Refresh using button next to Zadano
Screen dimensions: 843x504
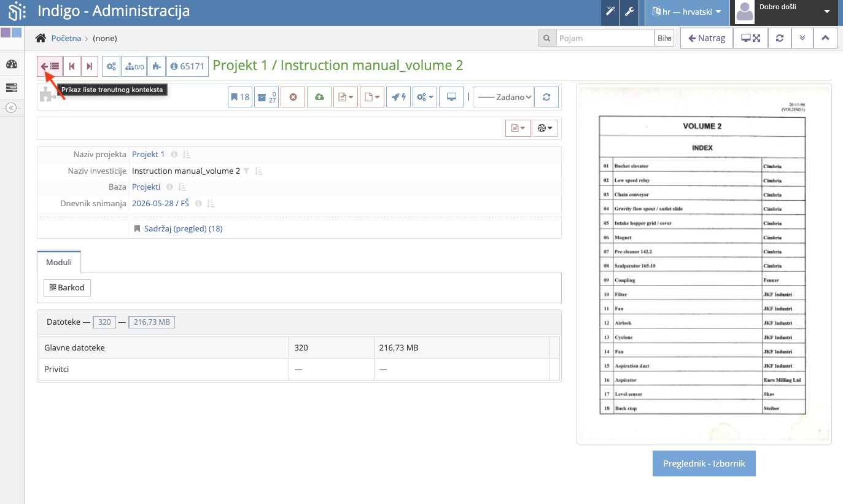coord(546,97)
